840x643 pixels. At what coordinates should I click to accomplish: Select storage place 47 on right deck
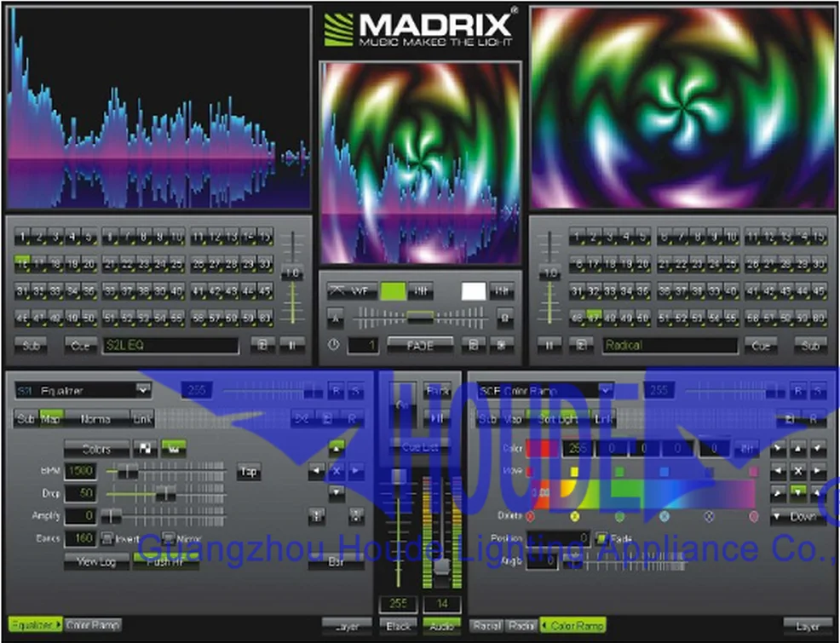(594, 317)
